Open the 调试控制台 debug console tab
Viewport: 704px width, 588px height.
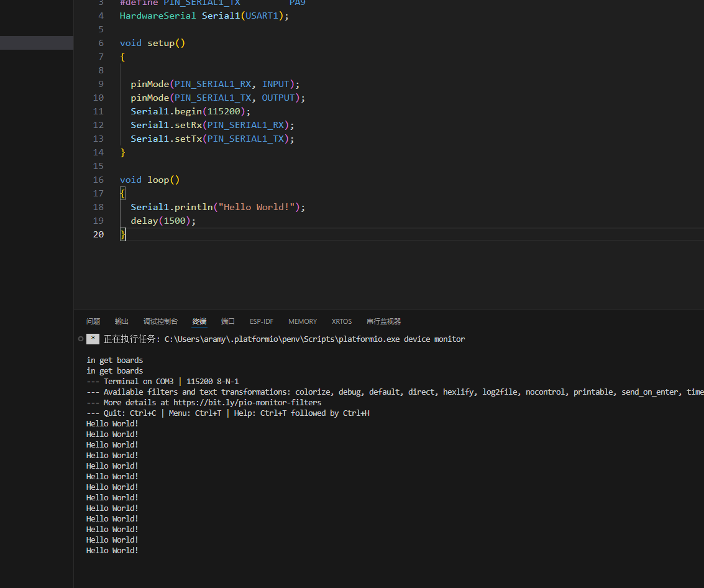pos(160,321)
